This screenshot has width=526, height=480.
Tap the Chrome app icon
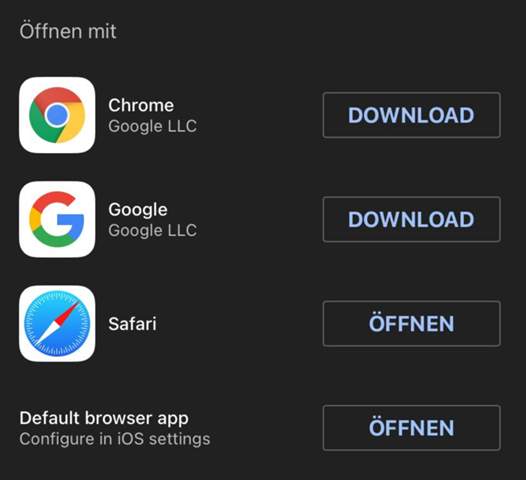point(57,115)
